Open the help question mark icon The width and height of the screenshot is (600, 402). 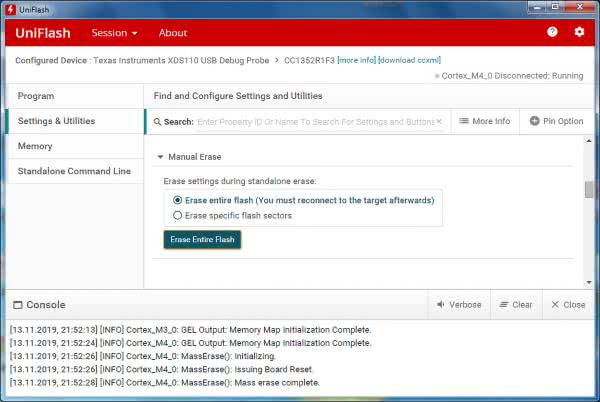coord(552,32)
